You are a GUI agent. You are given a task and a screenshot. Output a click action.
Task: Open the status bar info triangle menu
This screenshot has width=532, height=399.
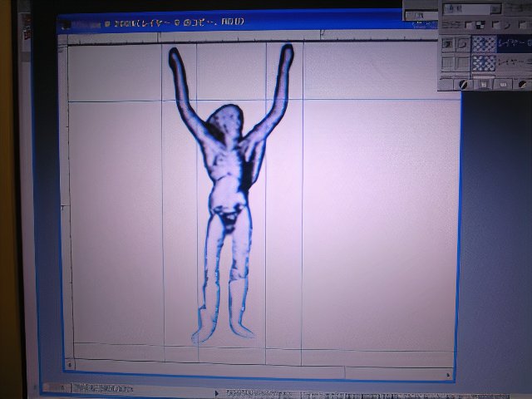[218, 392]
